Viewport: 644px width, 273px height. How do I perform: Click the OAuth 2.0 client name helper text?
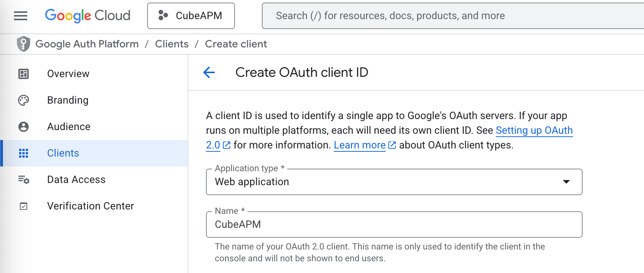(x=380, y=252)
